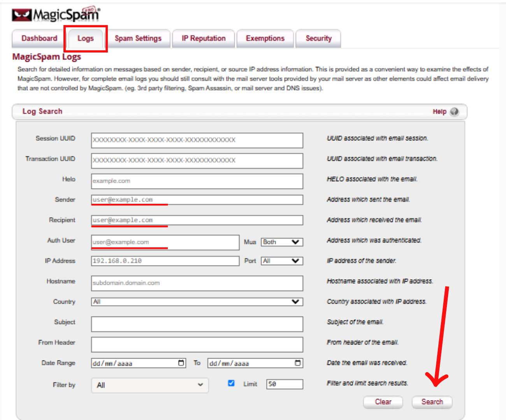Click the Search button
The height and width of the screenshot is (420, 506).
[x=432, y=402]
